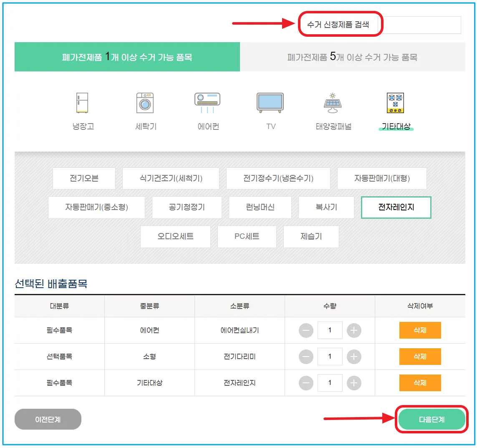The width and height of the screenshot is (477, 448).
Task: Select the 전기오븐 item option
Action: pos(84,178)
